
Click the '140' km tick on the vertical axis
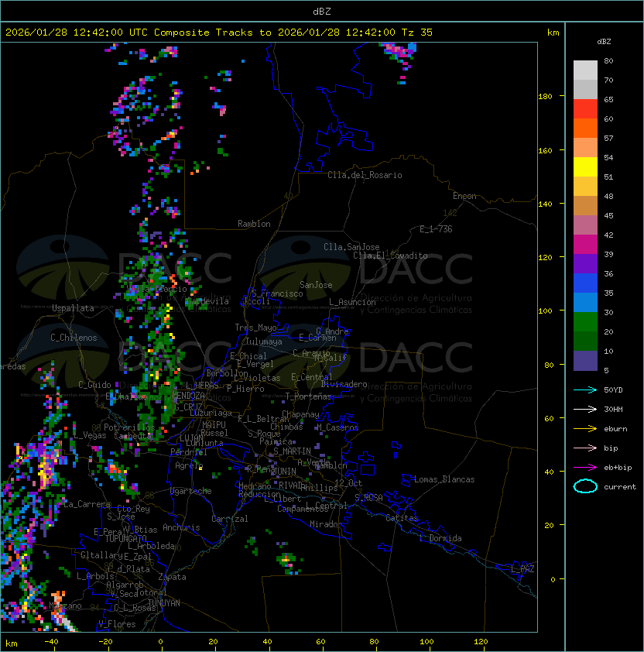click(x=545, y=204)
